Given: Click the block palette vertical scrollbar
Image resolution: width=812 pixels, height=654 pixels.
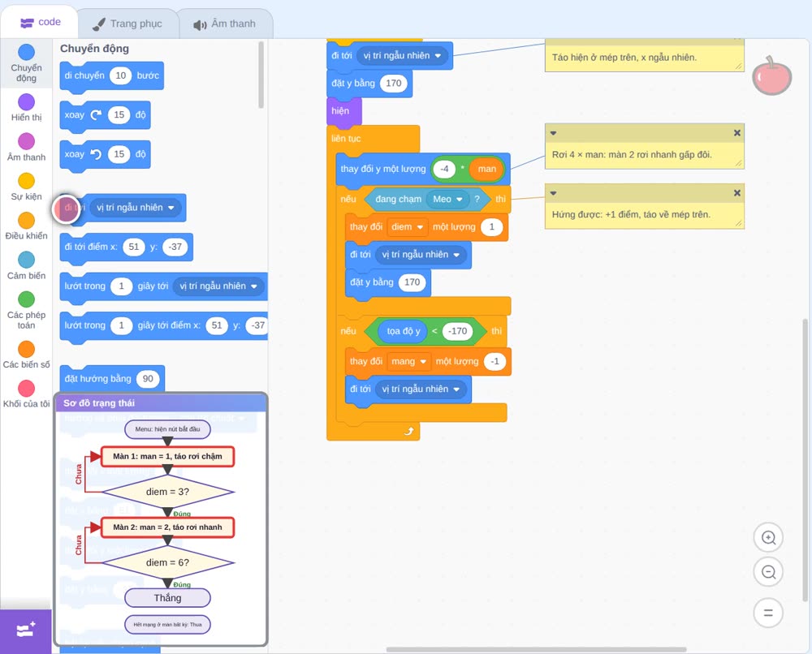Looking at the screenshot, I should point(261,75).
